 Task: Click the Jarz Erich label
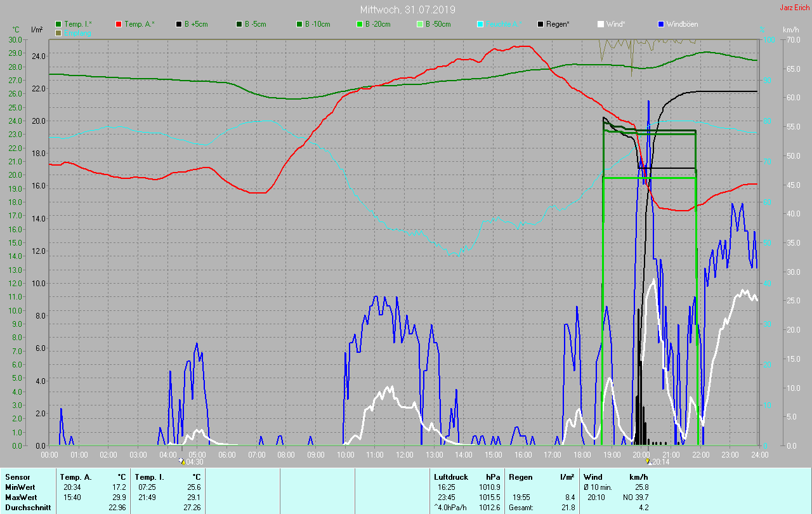click(x=794, y=8)
